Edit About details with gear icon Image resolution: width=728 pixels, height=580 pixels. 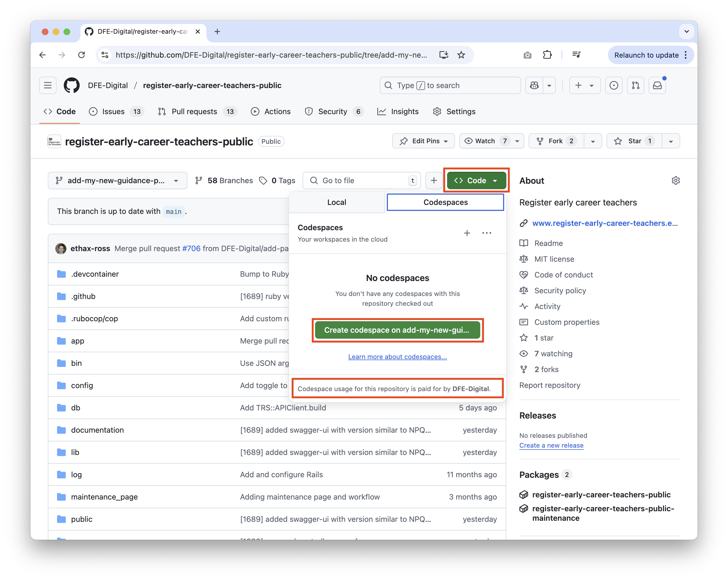point(675,180)
